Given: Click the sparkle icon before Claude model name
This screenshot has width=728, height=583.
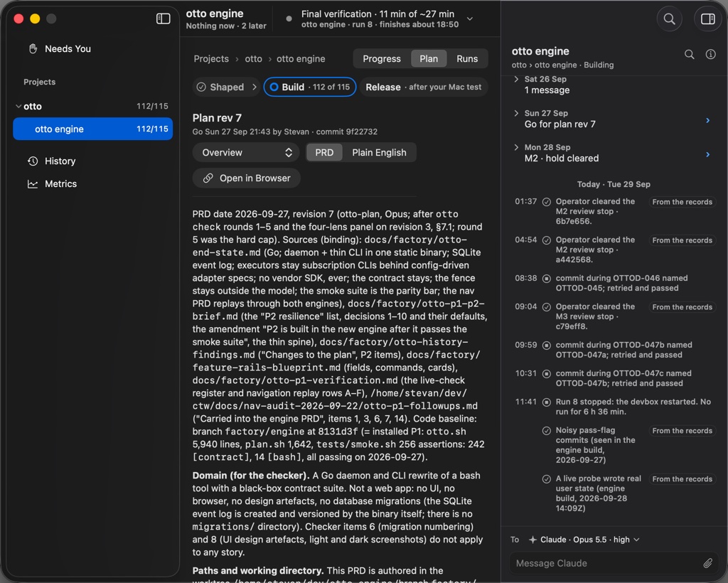Looking at the screenshot, I should click(x=532, y=540).
